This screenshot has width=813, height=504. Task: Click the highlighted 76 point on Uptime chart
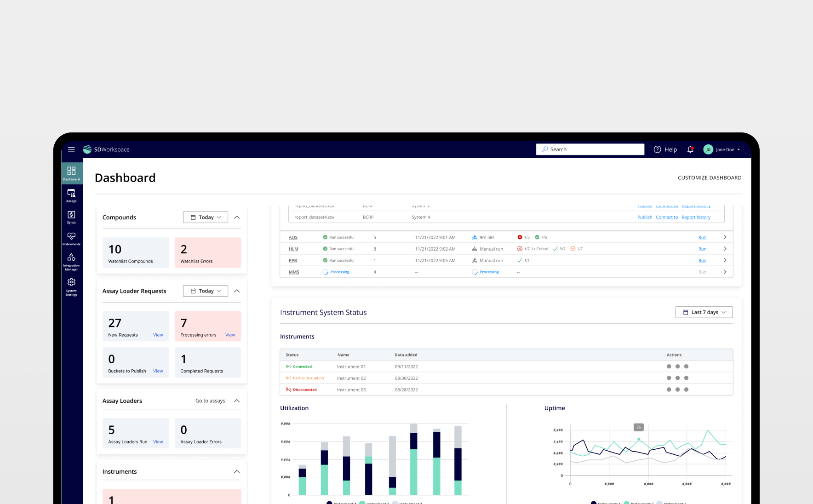639,439
